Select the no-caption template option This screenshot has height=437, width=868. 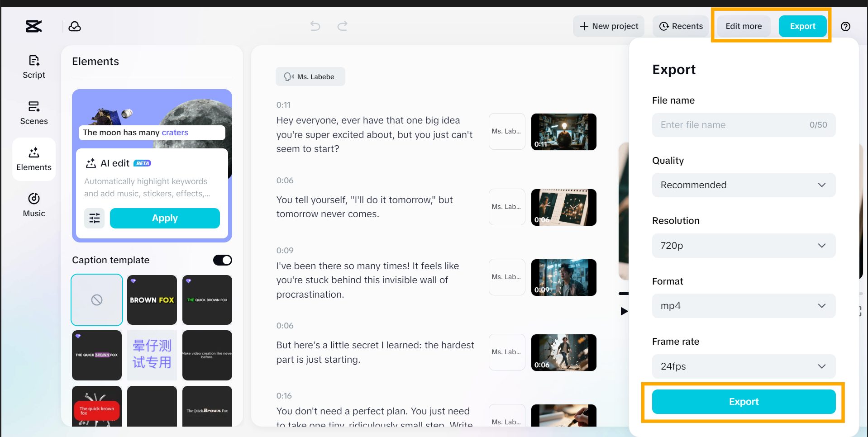click(x=97, y=300)
